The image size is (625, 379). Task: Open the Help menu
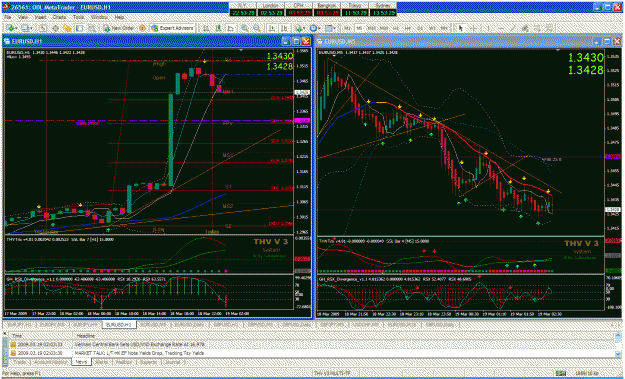click(119, 18)
